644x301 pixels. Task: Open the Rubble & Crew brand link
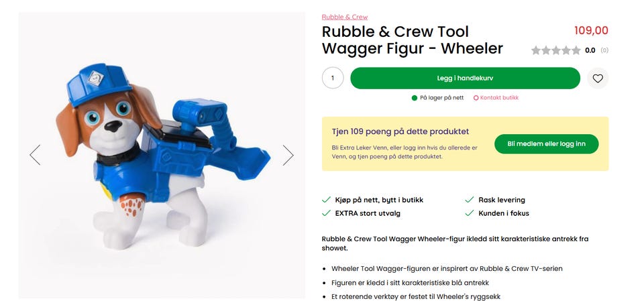coord(345,17)
